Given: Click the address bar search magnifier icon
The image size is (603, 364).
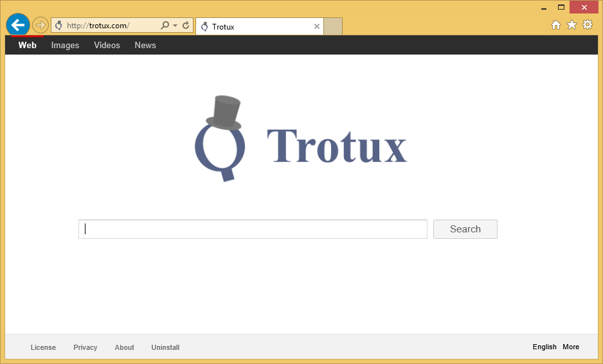Looking at the screenshot, I should (165, 25).
